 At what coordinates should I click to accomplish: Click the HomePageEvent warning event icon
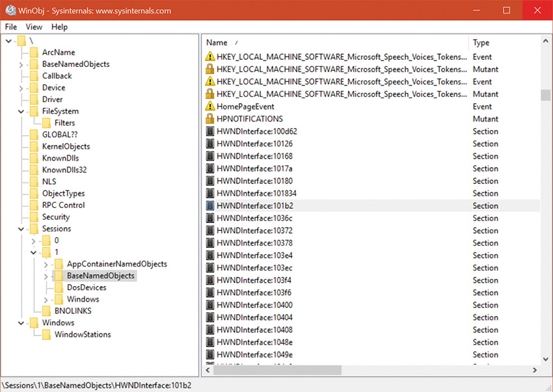(x=210, y=107)
